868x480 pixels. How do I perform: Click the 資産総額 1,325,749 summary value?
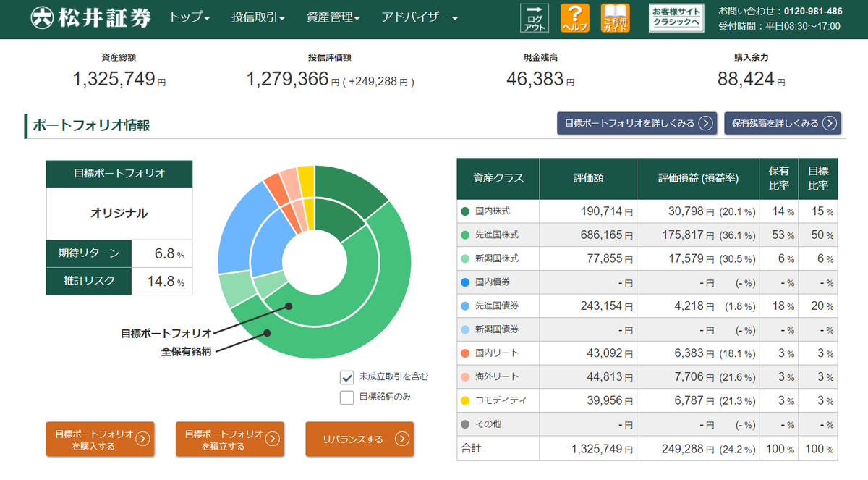tap(119, 79)
